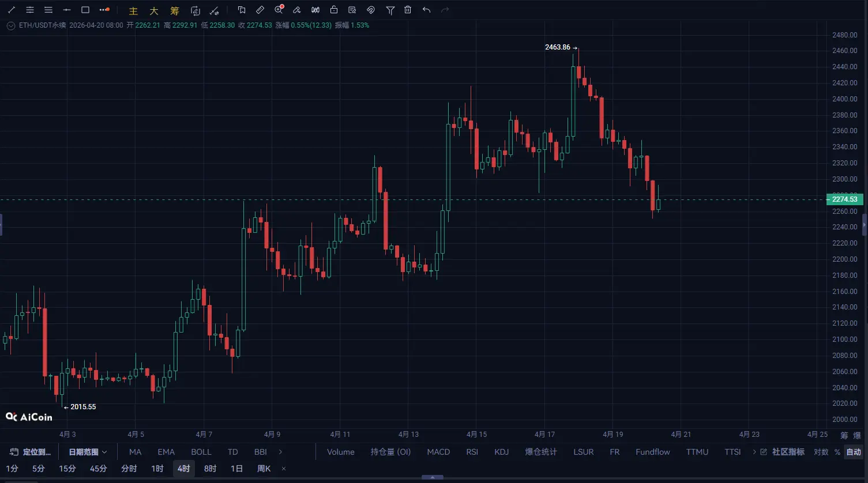The height and width of the screenshot is (483, 868).
Task: Toggle the Volume sub-indicator
Action: (x=341, y=452)
